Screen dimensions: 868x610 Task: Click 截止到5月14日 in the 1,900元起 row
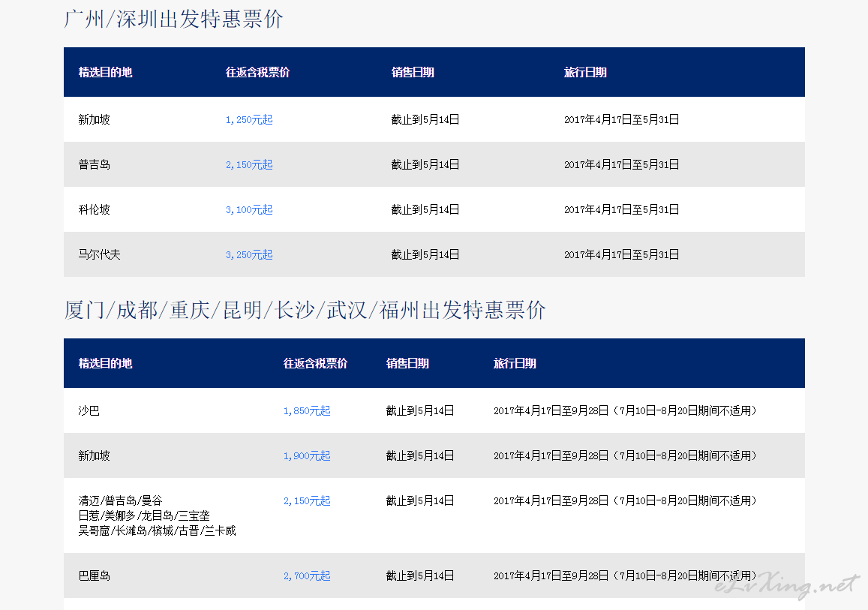pos(420,455)
